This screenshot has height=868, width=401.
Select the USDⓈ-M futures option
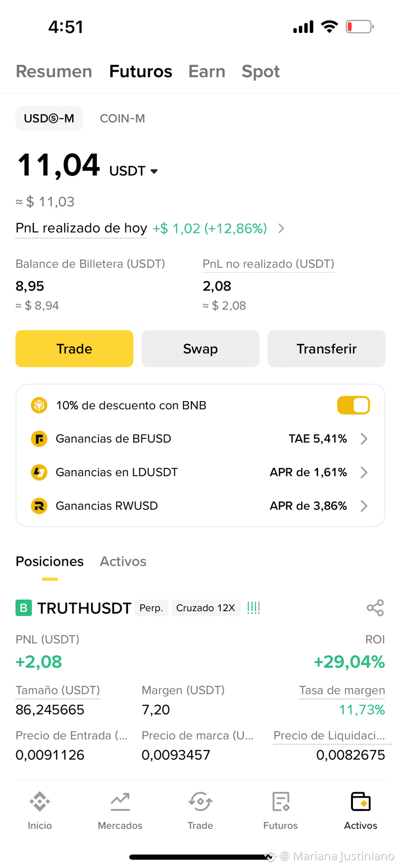(49, 119)
